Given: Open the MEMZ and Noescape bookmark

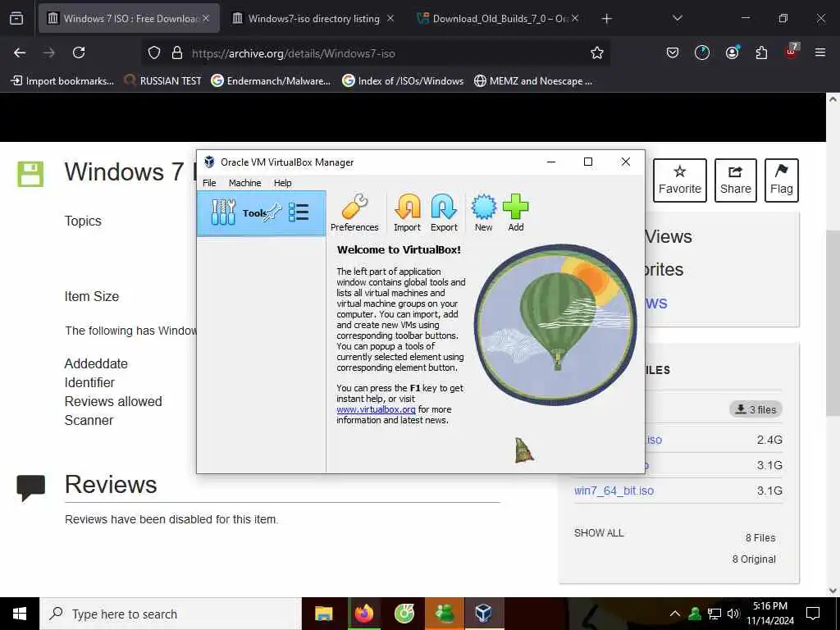Looking at the screenshot, I should coord(533,81).
